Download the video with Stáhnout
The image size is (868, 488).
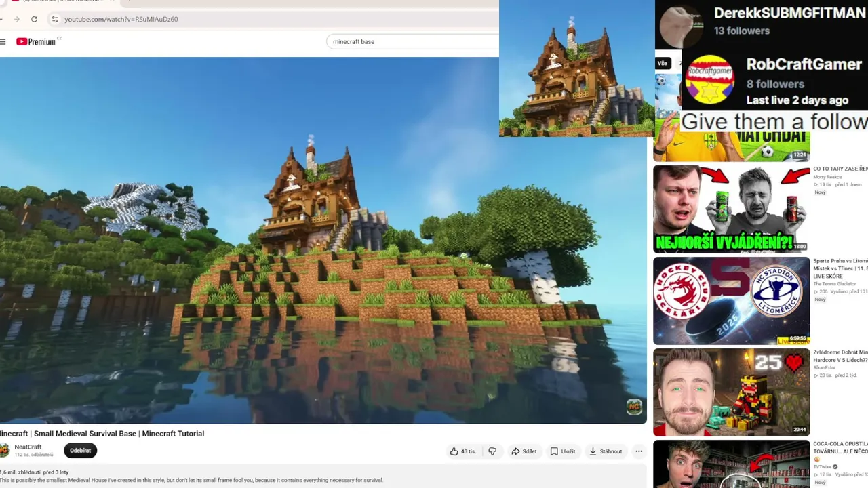[606, 451]
